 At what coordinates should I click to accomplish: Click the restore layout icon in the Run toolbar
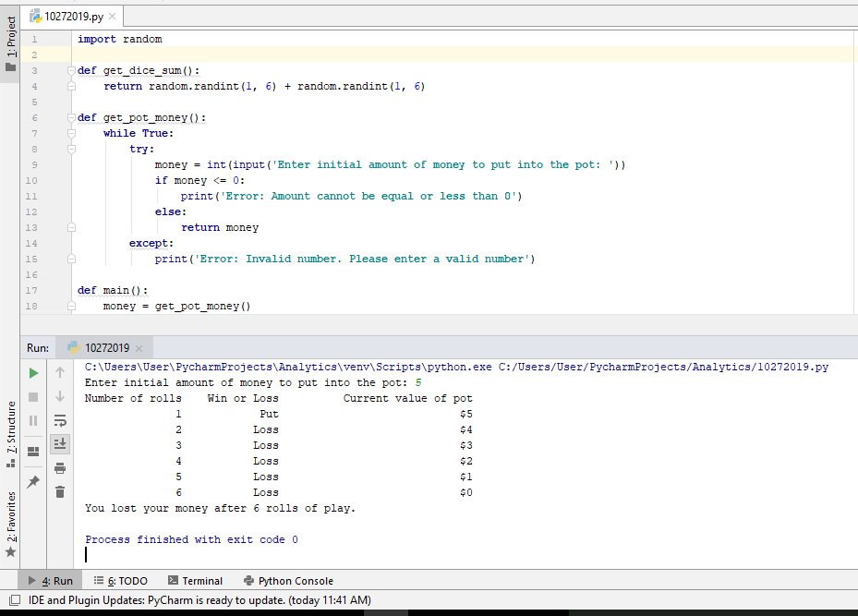(33, 452)
